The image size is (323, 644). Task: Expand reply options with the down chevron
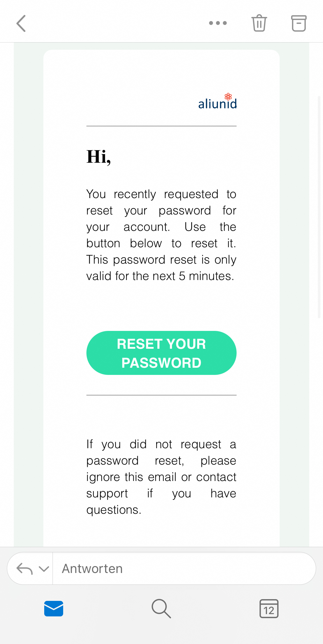coord(44,569)
